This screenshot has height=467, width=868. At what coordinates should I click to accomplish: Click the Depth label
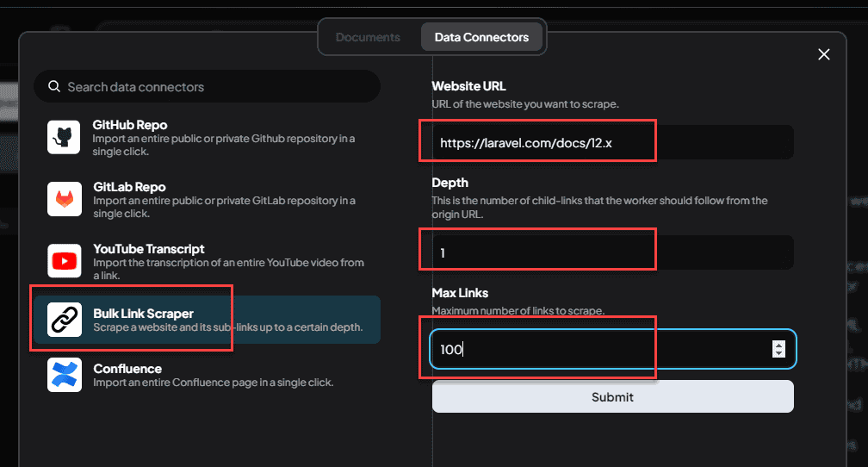[450, 183]
